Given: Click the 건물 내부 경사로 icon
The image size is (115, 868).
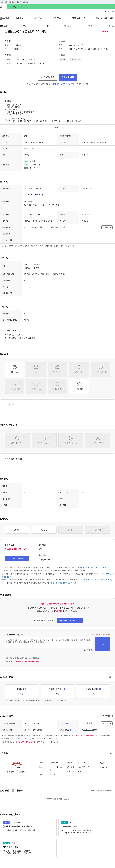Looking at the screenshot, I should 98,440.
